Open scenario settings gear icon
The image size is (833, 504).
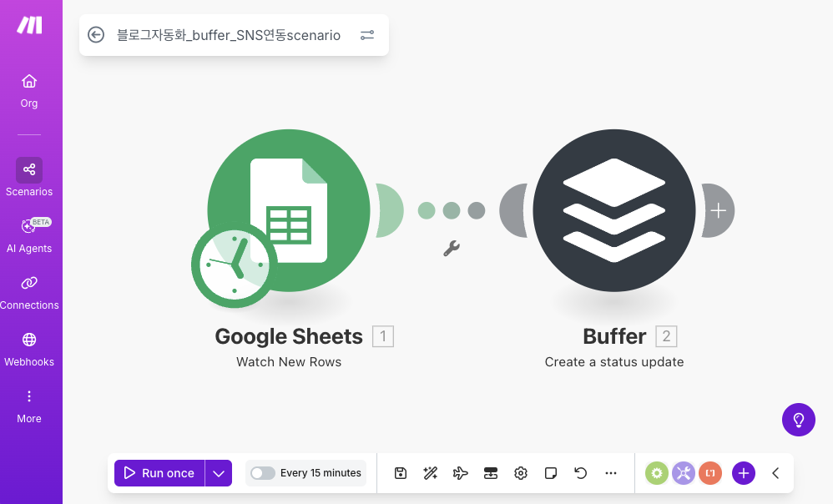[521, 473]
